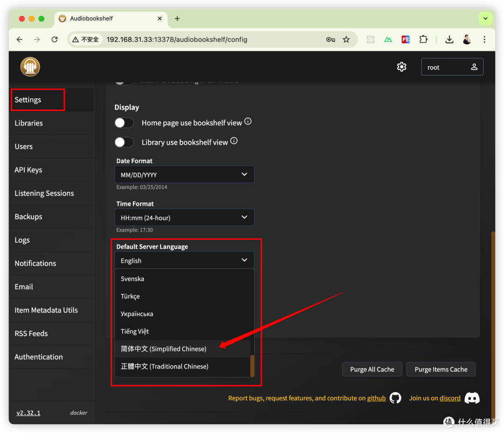504x433 pixels.
Task: Click the Purge Items Cache button
Action: point(441,369)
